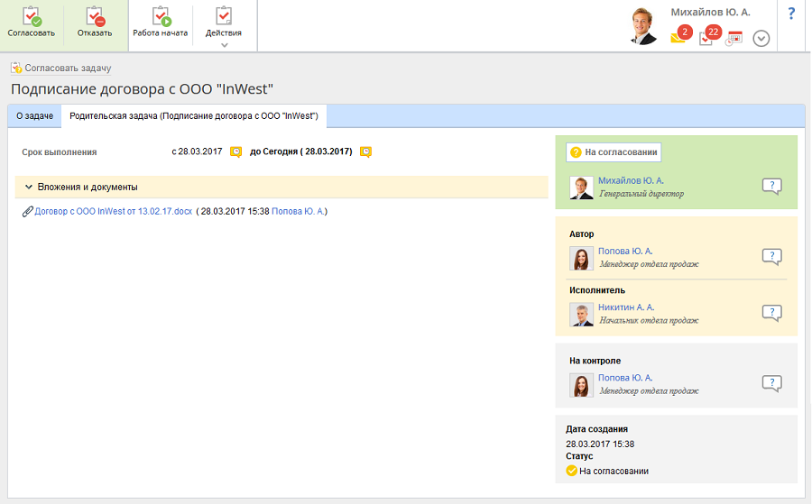Click the На согласовании status at bottom
This screenshot has height=504, width=812.
pyautogui.click(x=614, y=471)
